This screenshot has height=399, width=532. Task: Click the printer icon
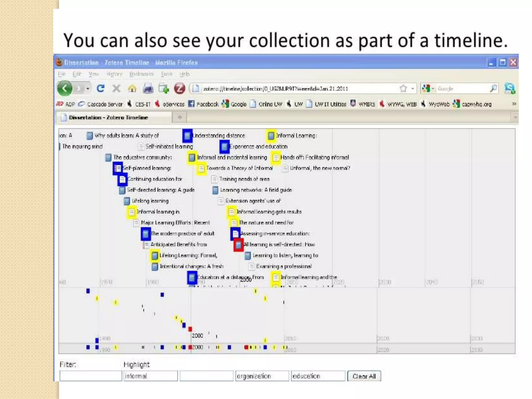148,89
